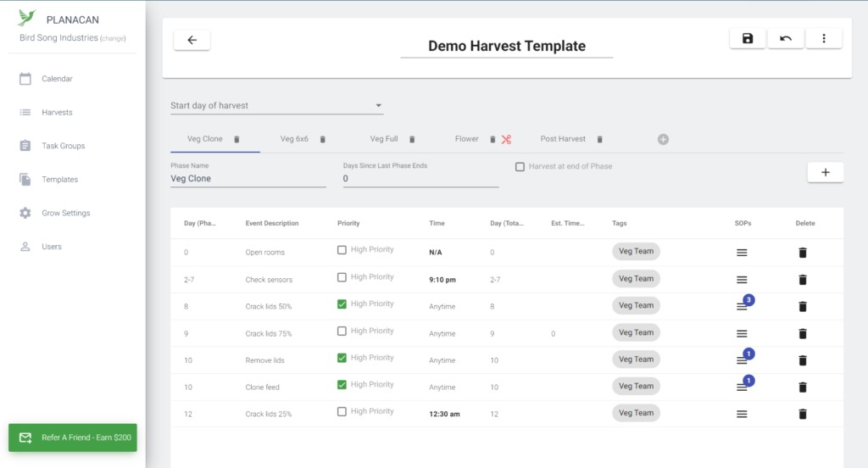
Task: Delete the Crack lids 25% event
Action: click(x=803, y=414)
